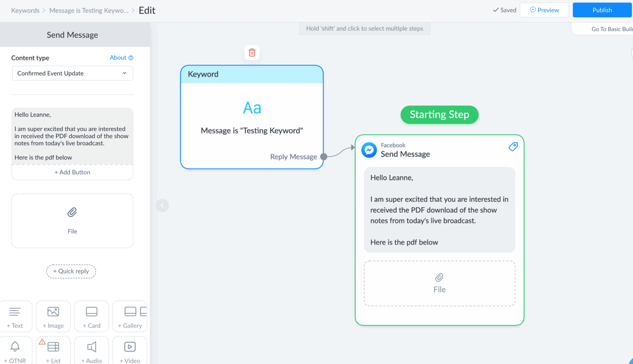633x364 pixels.
Task: Click 'Message is "Testing Keyword"' text
Action: (x=252, y=130)
